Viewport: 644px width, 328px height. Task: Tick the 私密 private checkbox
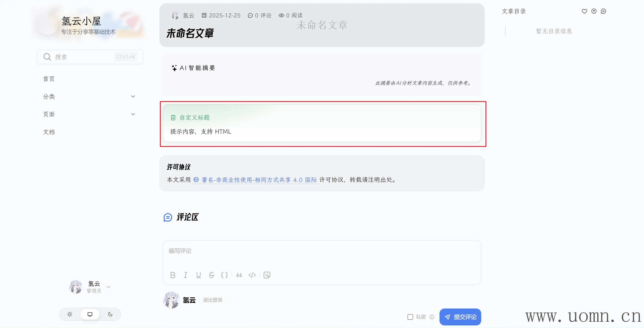point(410,317)
